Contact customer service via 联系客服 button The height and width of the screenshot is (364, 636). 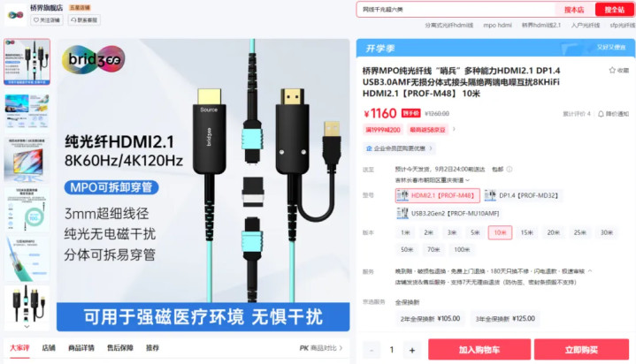(84, 19)
